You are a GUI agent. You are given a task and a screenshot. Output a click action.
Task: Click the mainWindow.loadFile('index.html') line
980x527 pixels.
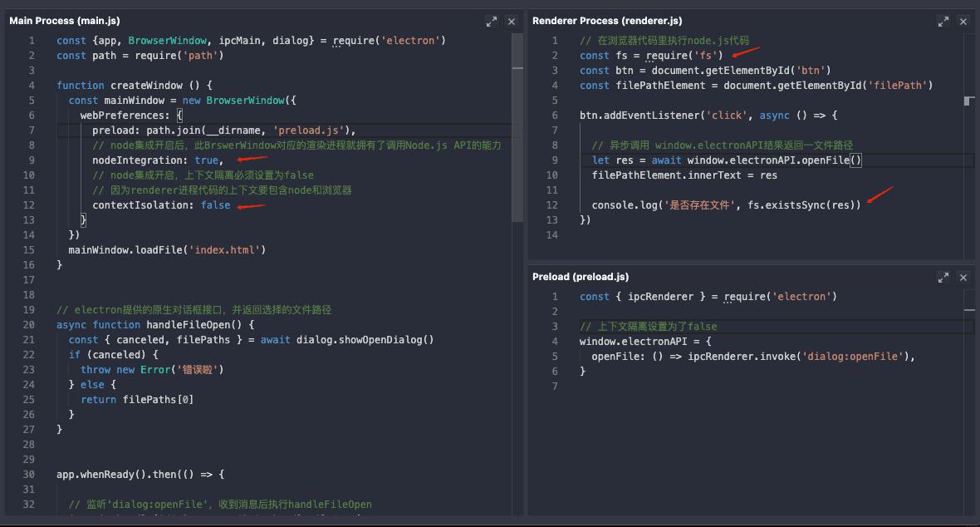coord(166,250)
